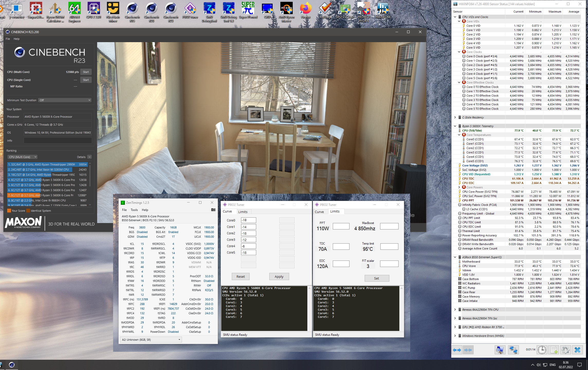
Task: Click Apply in the PBO2 Tuner Curve tab
Action: coord(279,276)
